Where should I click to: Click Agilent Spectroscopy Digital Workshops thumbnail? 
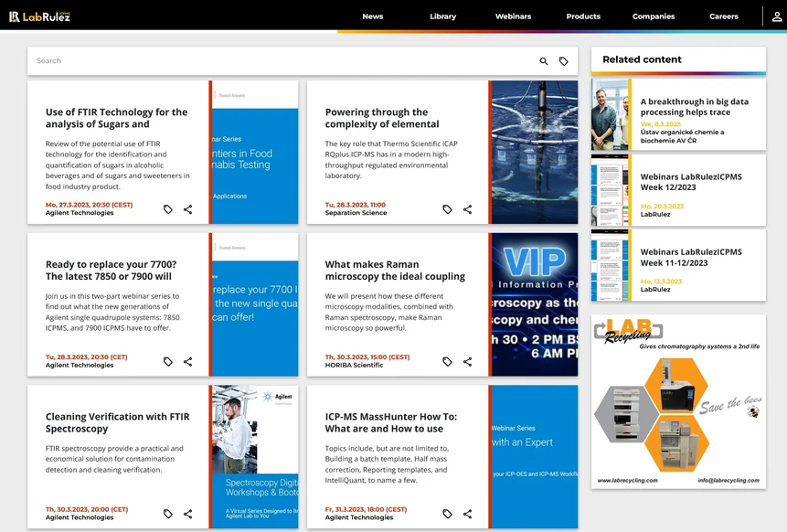pyautogui.click(x=255, y=456)
